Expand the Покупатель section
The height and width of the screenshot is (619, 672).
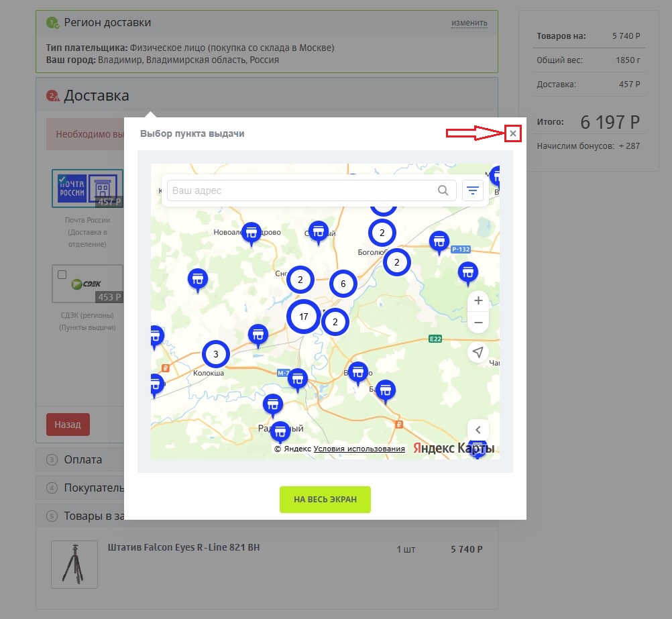pyautogui.click(x=94, y=488)
